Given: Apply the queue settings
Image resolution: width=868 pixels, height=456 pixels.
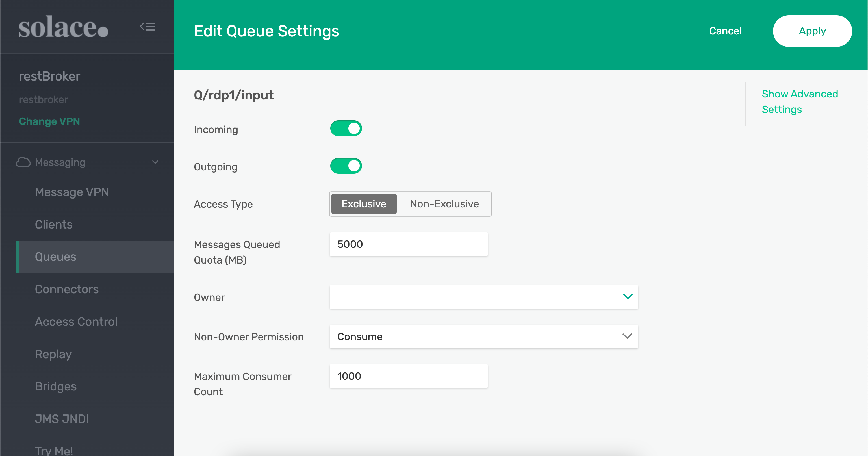Looking at the screenshot, I should 812,31.
